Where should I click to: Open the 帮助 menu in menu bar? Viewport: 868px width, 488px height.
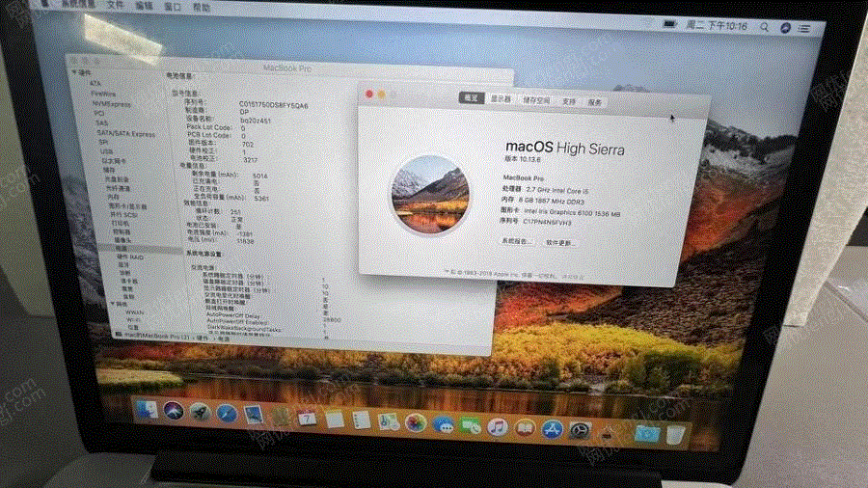(202, 7)
